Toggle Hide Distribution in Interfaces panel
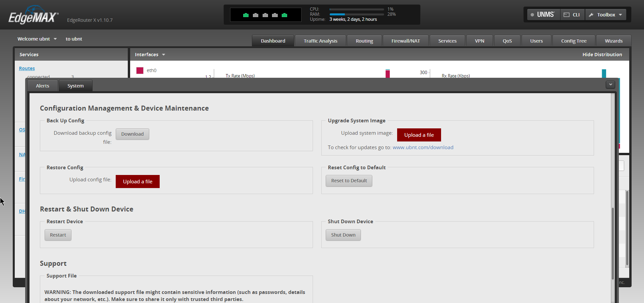 602,55
